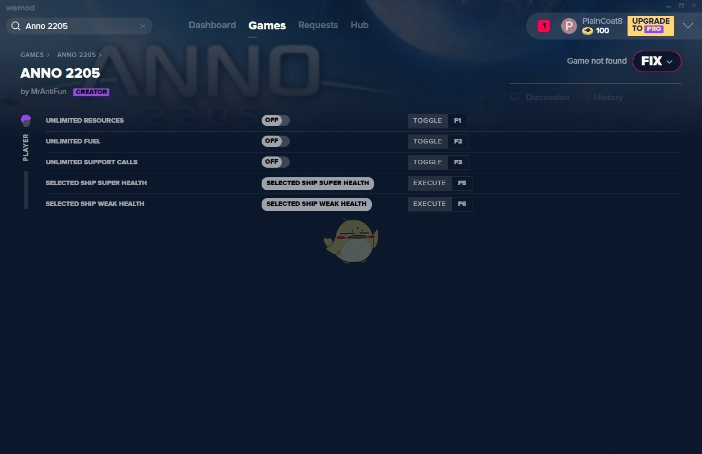The image size is (702, 454).
Task: Open the FIX dropdown button
Action: coord(657,61)
